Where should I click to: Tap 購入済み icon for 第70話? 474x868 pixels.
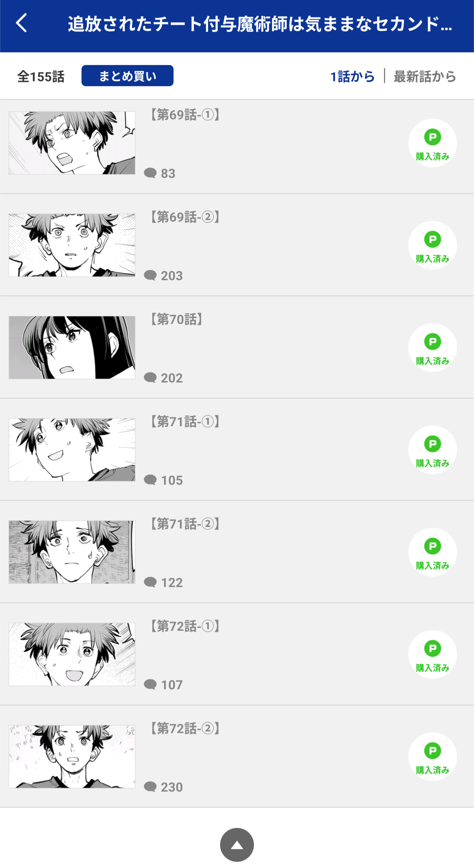click(x=432, y=348)
